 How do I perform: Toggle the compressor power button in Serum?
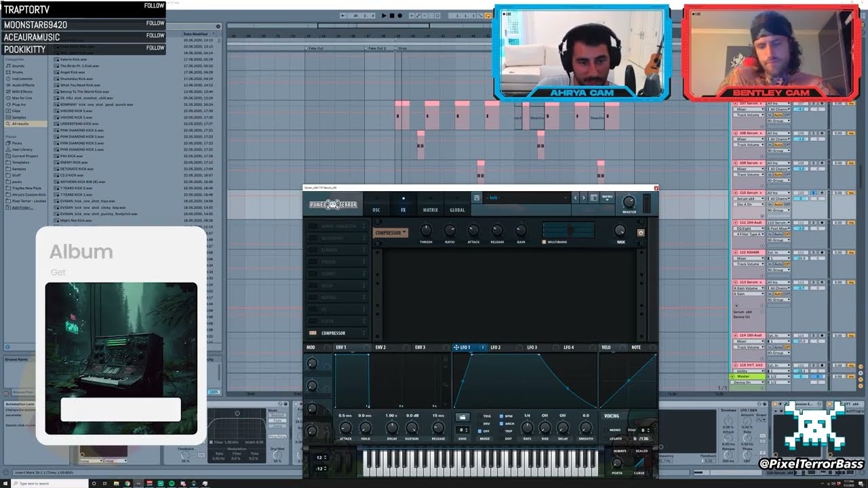(x=641, y=232)
